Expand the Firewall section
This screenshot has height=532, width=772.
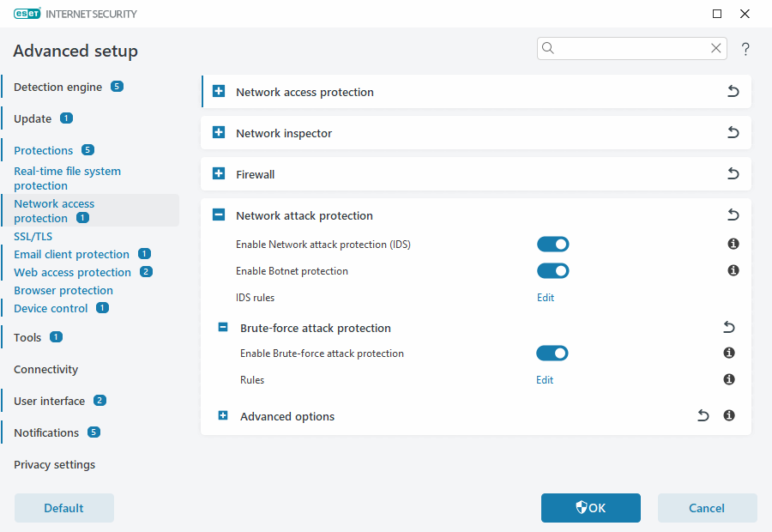click(219, 173)
